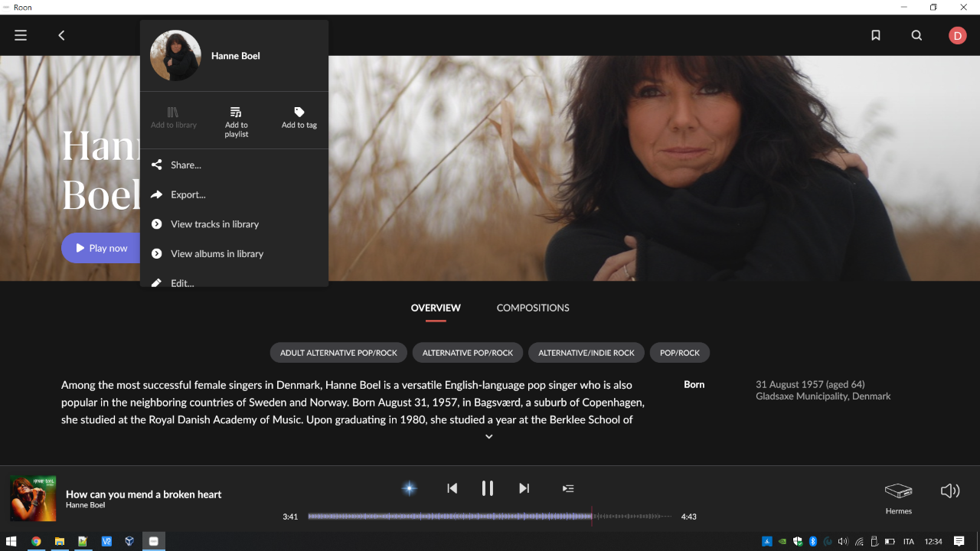Open the volume speaker control

pos(950,491)
